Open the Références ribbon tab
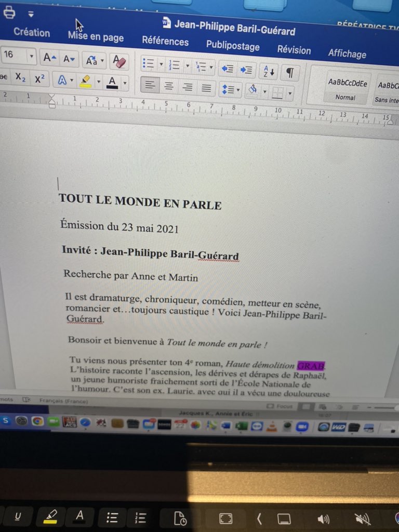The image size is (399, 532). pyautogui.click(x=165, y=41)
